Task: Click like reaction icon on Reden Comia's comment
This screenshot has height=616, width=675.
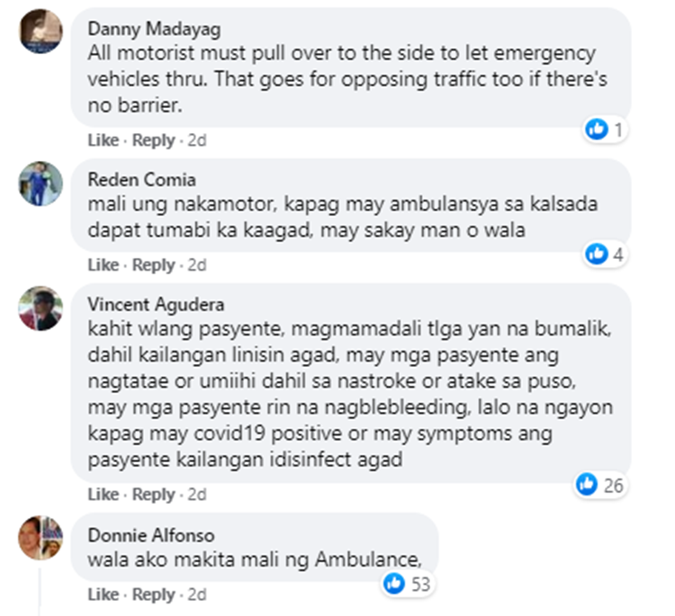Action: coord(597,254)
